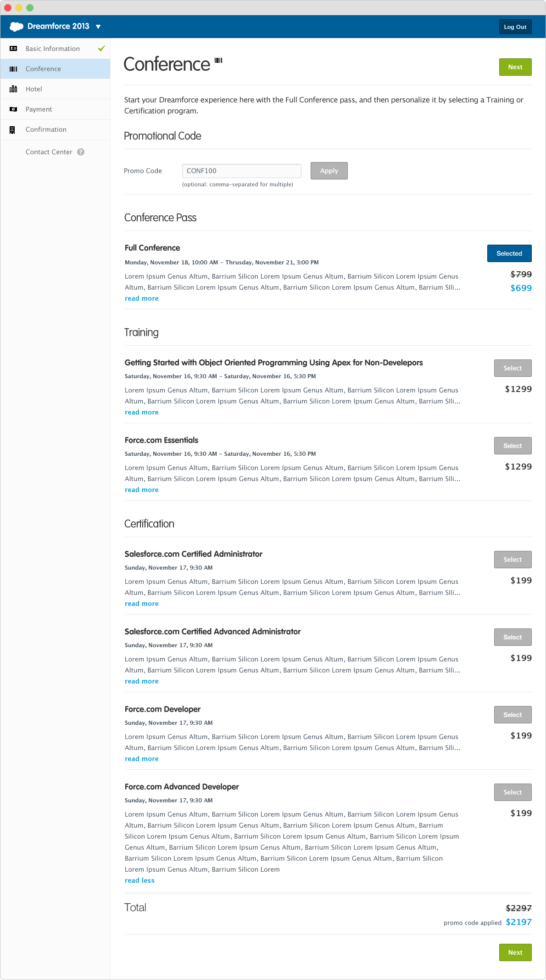This screenshot has width=546, height=980.
Task: Click the Confirmation receipt icon
Action: (x=12, y=130)
